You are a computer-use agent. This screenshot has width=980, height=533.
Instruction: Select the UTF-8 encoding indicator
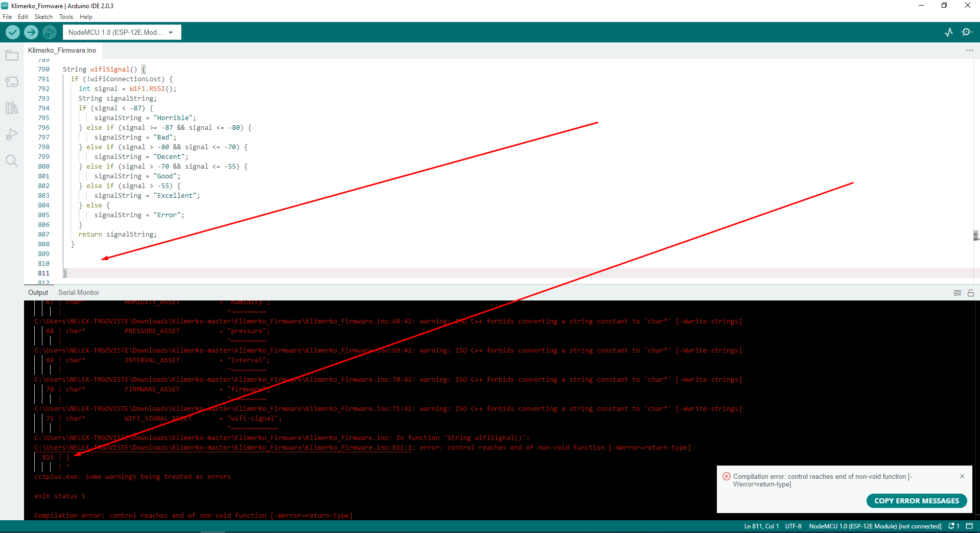(793, 526)
